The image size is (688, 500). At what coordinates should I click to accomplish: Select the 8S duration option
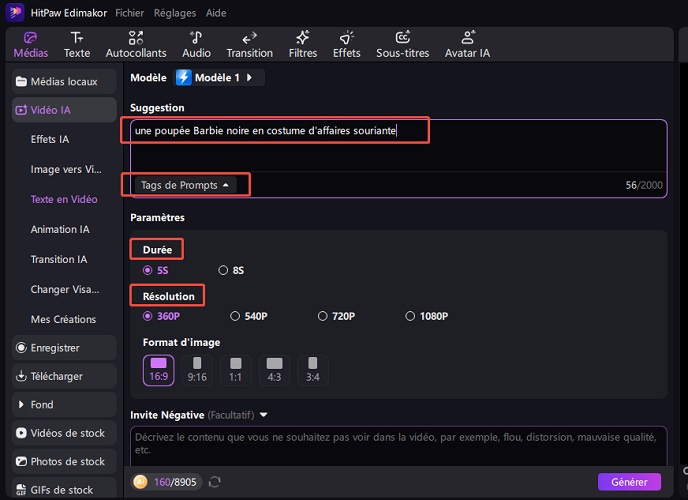(x=231, y=270)
